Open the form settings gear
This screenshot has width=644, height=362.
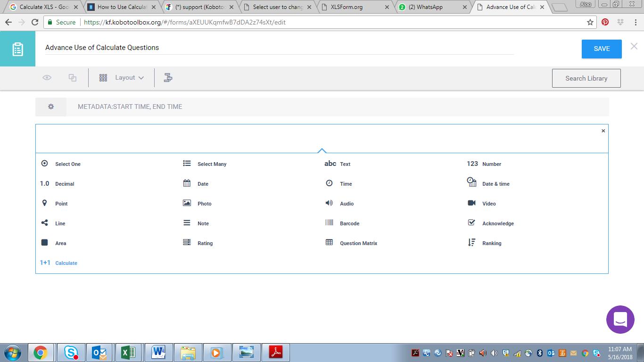coord(51,107)
